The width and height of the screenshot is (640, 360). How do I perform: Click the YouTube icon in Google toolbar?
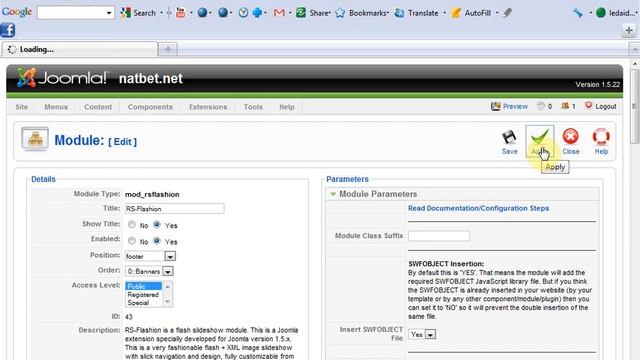[x=180, y=13]
